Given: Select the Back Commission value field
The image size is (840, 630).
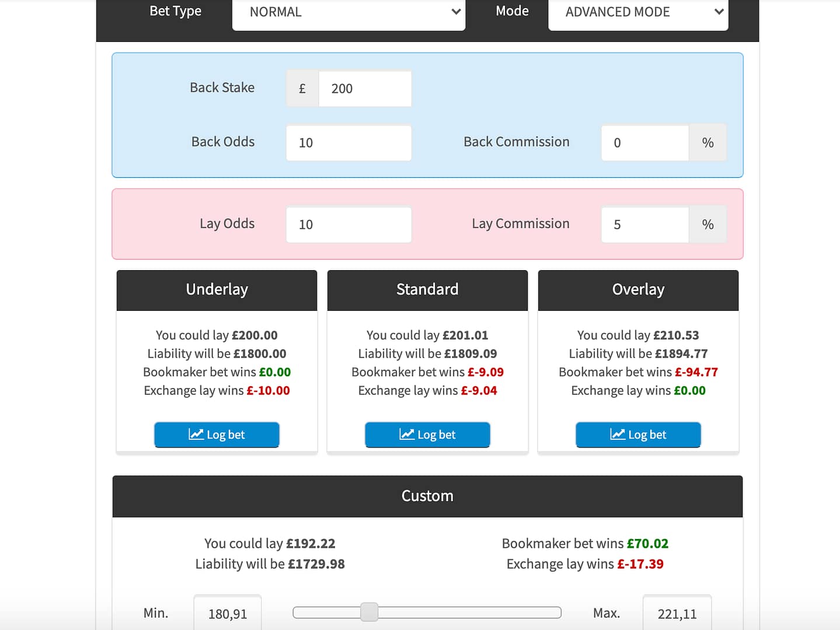Looking at the screenshot, I should (x=644, y=143).
